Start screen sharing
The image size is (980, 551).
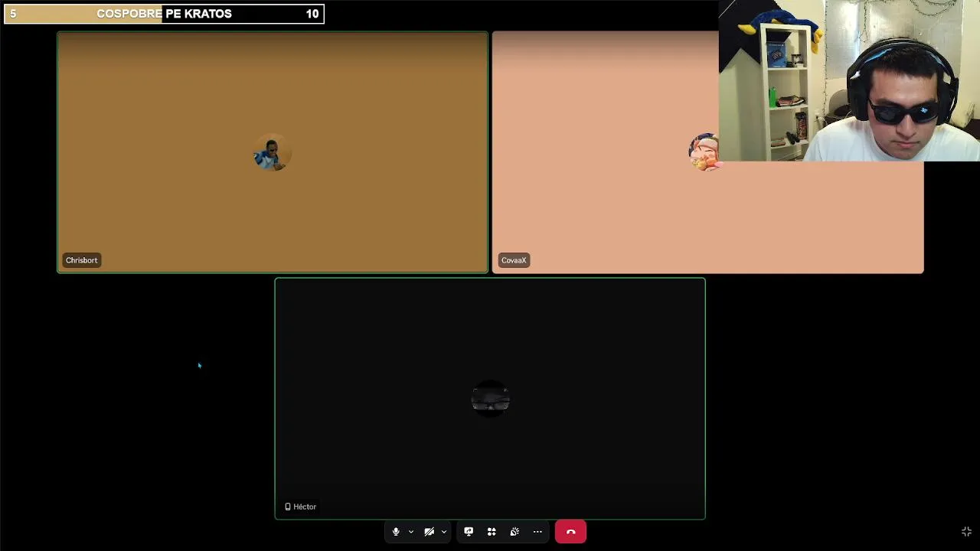(469, 532)
